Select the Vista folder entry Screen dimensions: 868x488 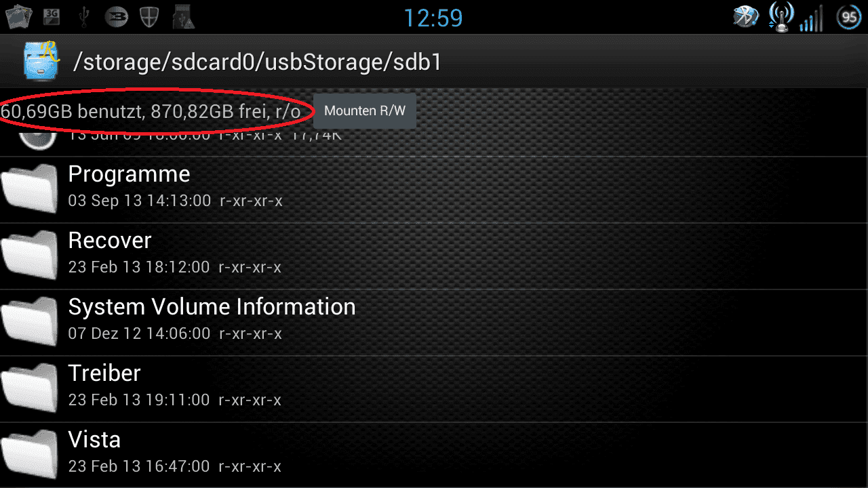coord(434,455)
